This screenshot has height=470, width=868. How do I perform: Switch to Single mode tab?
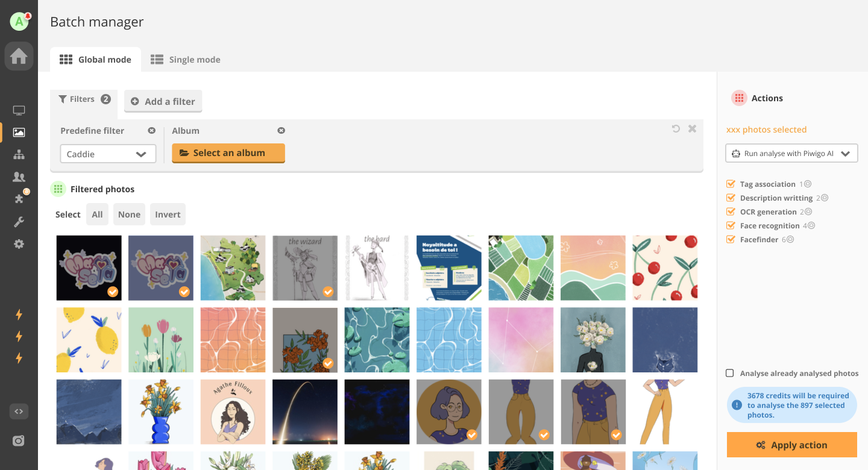tap(186, 60)
